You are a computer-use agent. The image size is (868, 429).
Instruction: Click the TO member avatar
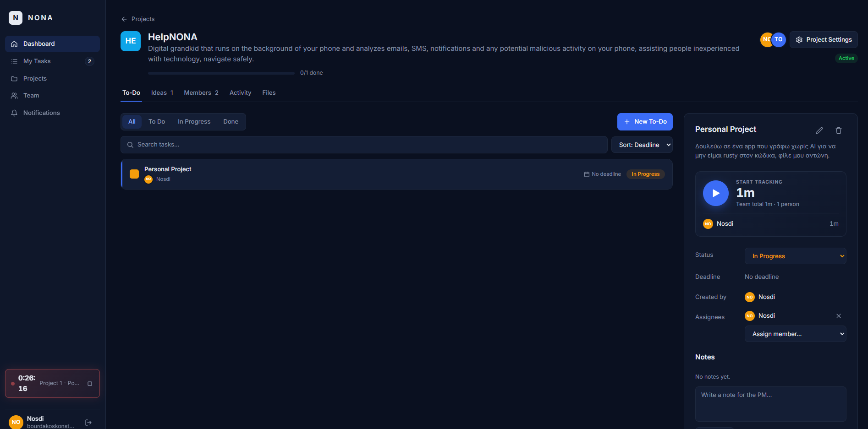coord(779,40)
